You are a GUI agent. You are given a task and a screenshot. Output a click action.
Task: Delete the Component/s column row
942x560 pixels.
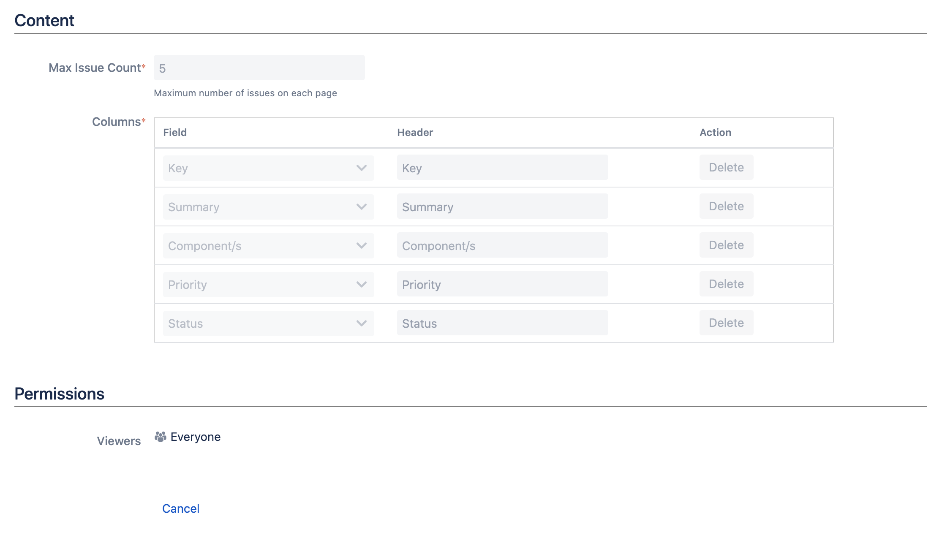[x=726, y=245]
